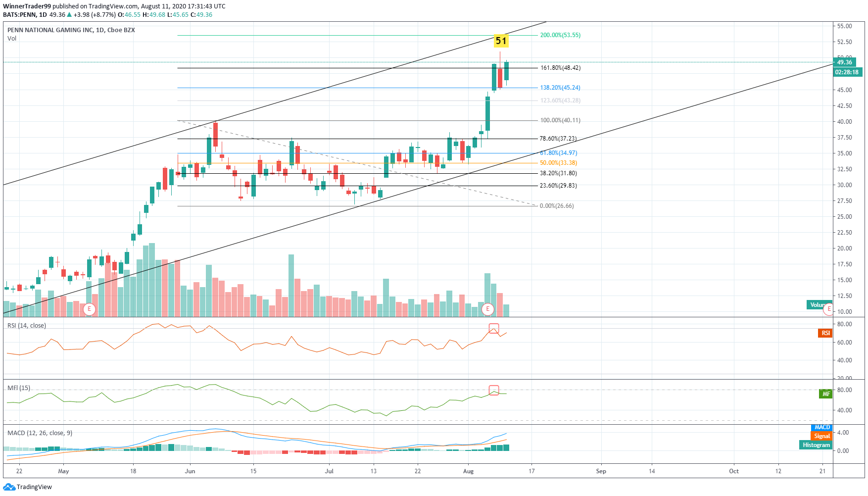Click the bar countdown timer 02:28:18
This screenshot has height=496, width=868.
[847, 72]
